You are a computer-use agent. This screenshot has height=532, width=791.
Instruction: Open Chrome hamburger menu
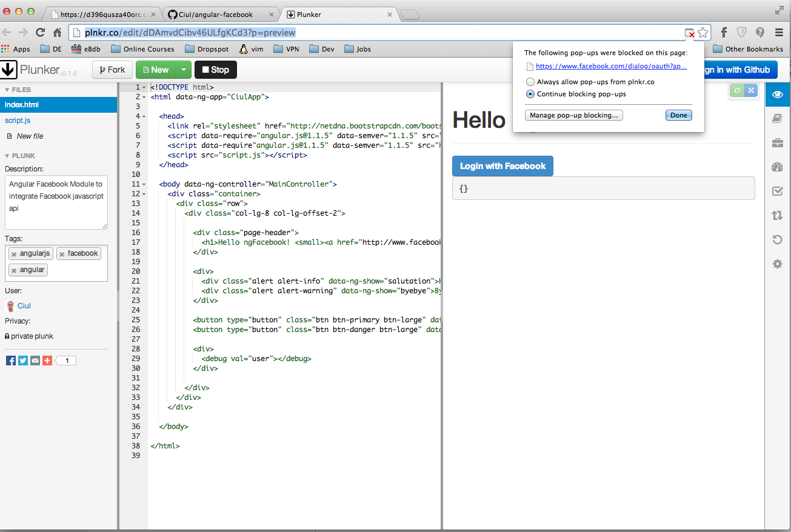coord(779,33)
